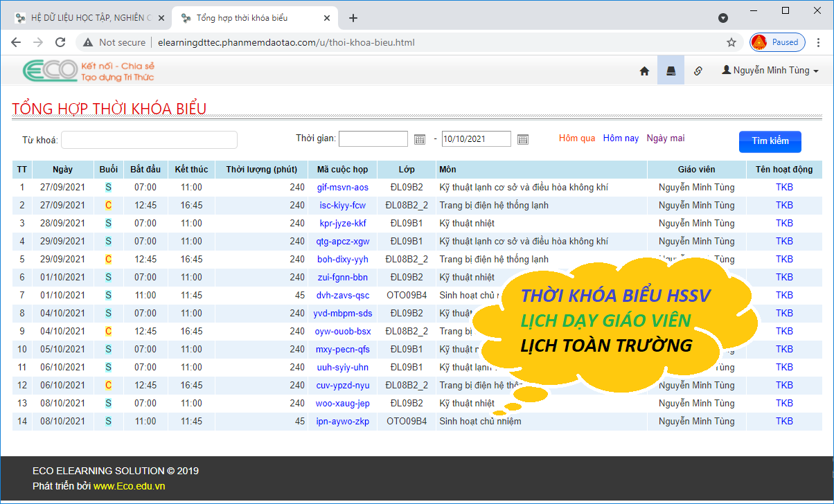
Task: Open the tab search dropdown arrow
Action: pos(723,17)
